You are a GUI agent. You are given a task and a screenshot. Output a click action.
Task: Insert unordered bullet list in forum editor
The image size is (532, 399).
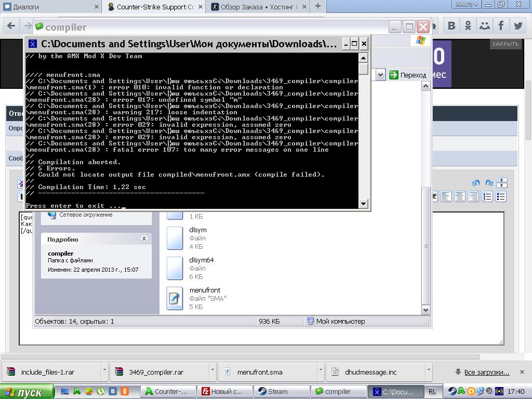pos(501,196)
